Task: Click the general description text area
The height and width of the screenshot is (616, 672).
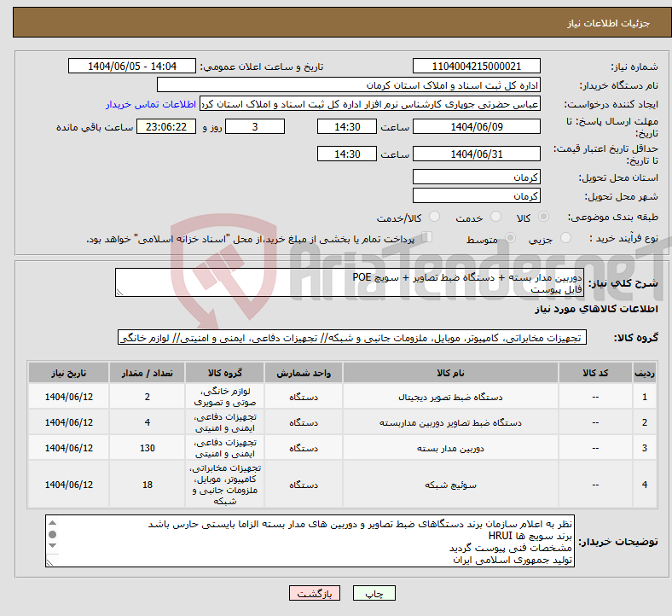Action: click(350, 283)
